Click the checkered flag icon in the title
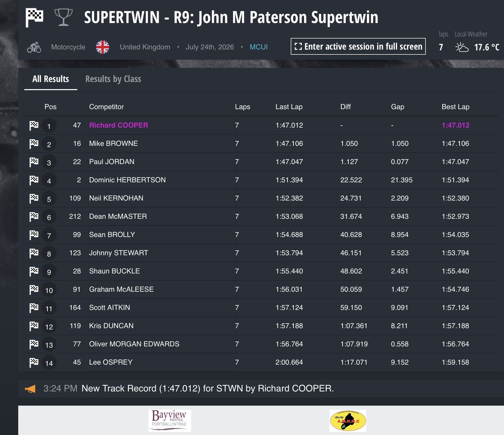Image resolution: width=504 pixels, height=435 pixels. (34, 17)
